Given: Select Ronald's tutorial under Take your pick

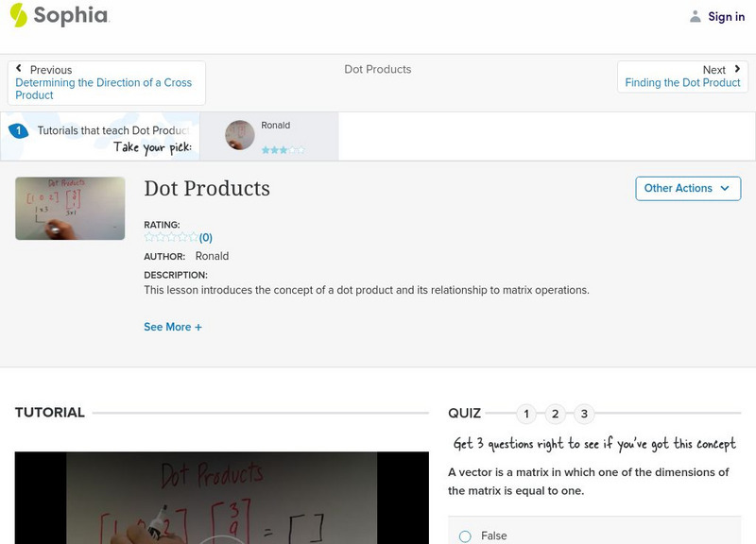Looking at the screenshot, I should coord(276,135).
